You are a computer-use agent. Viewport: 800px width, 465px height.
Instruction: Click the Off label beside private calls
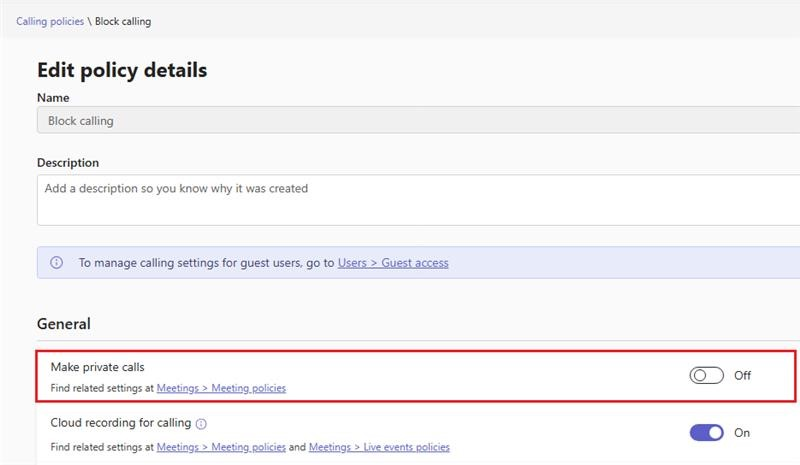pyautogui.click(x=742, y=375)
